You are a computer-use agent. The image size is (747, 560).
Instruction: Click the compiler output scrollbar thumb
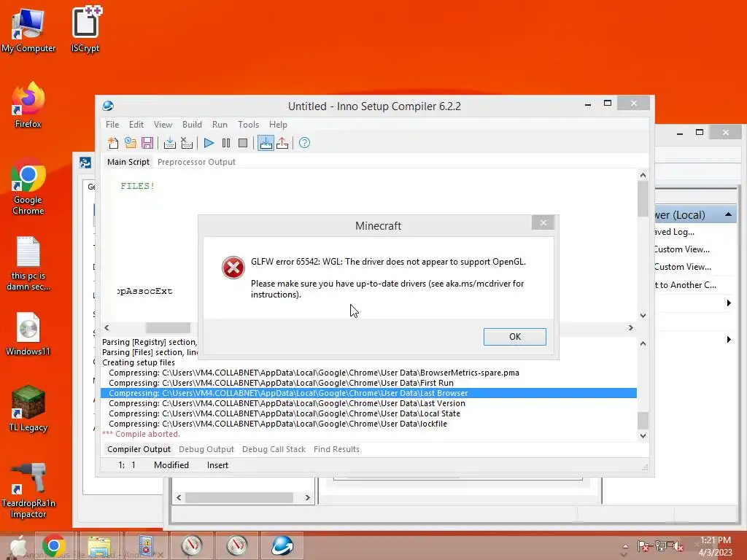point(643,421)
